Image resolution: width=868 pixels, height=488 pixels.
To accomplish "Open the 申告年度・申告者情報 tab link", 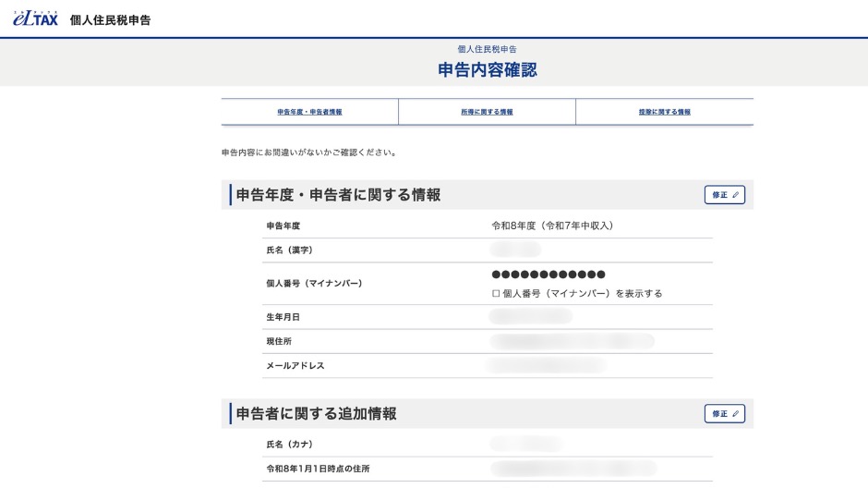I will (309, 112).
